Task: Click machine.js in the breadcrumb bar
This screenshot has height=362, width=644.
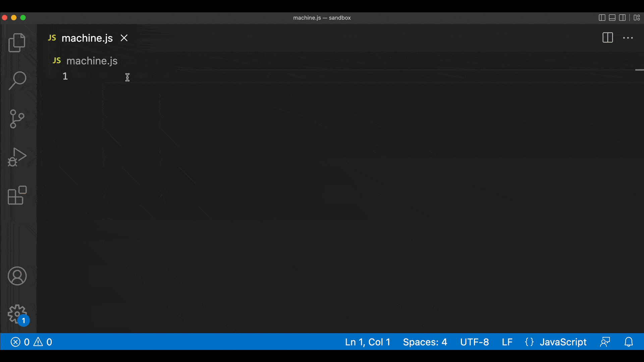Action: point(92,61)
